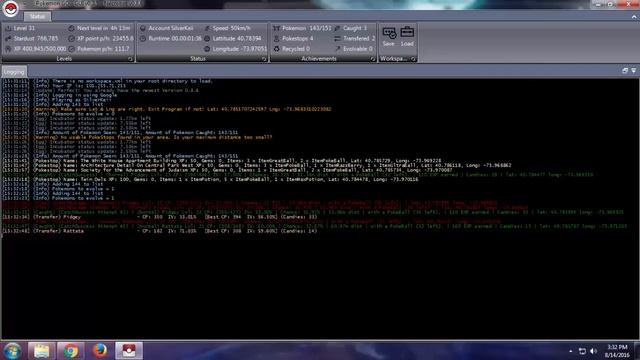
Task: Click the Evolvable icon
Action: [337, 49]
